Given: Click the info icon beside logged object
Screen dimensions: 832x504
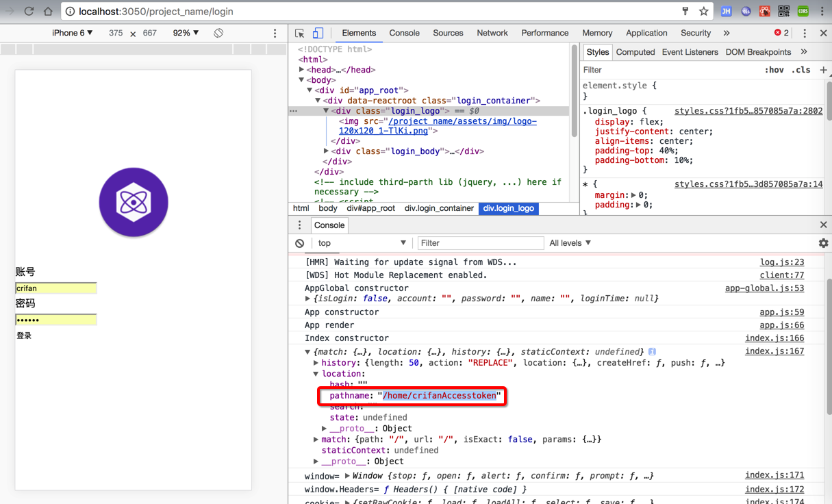Looking at the screenshot, I should tap(652, 351).
